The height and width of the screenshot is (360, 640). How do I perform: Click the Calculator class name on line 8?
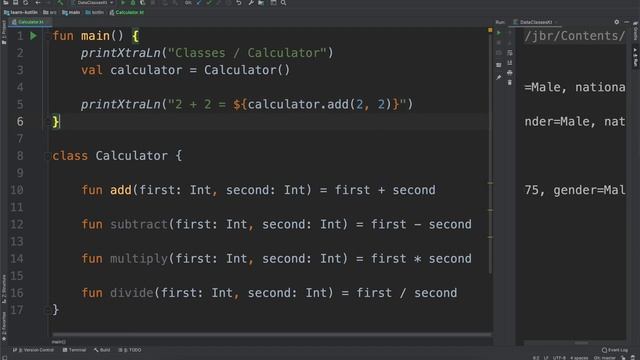click(131, 156)
